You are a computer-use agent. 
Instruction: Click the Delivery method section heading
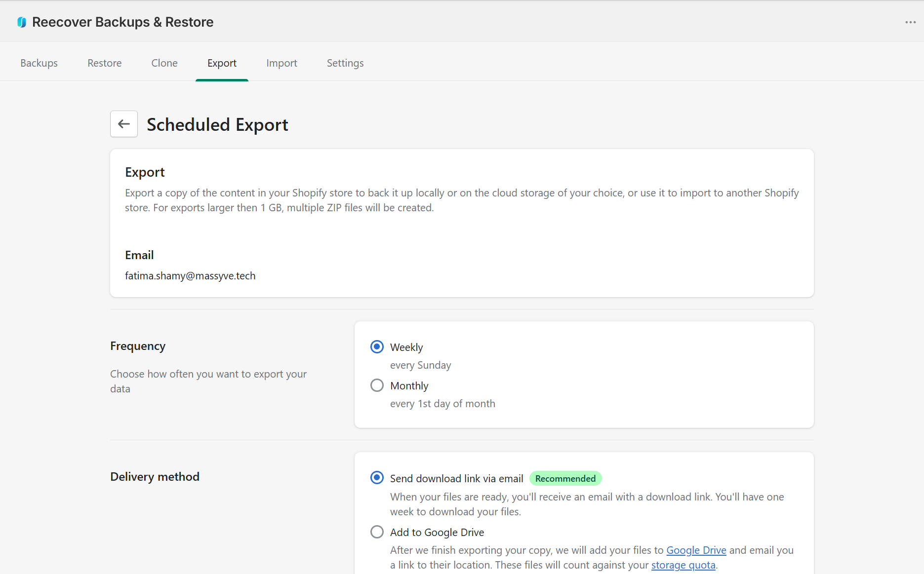click(155, 477)
